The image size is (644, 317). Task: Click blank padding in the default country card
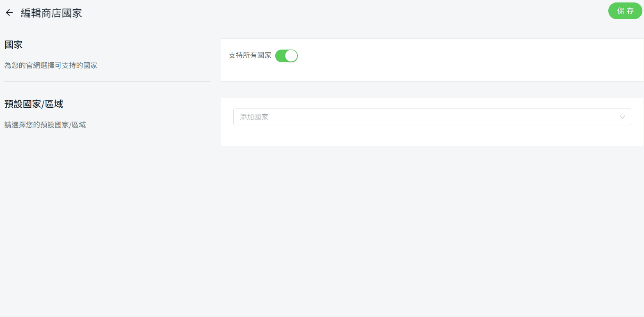(432, 136)
